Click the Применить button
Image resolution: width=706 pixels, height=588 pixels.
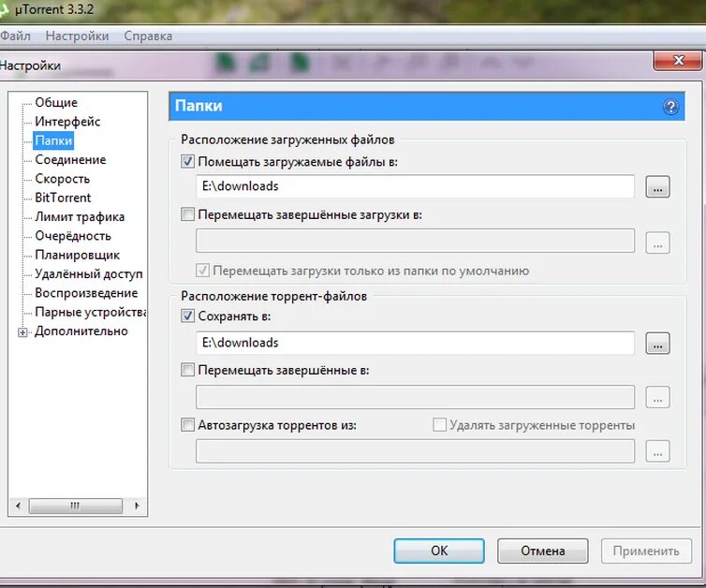pyautogui.click(x=646, y=551)
